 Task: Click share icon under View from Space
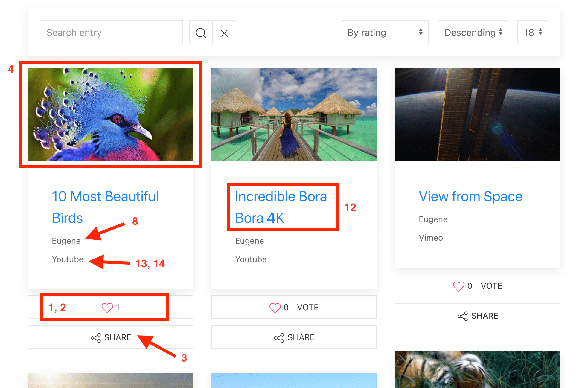click(x=462, y=316)
